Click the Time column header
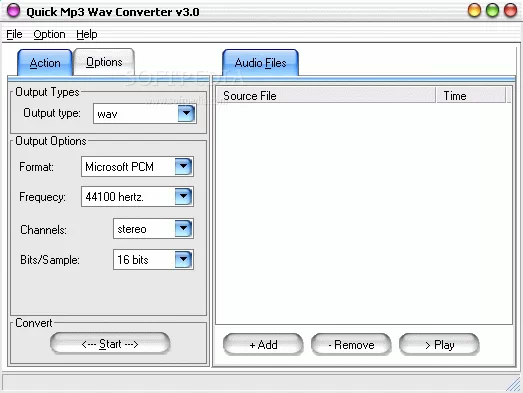Image resolution: width=523 pixels, height=393 pixels. (471, 95)
